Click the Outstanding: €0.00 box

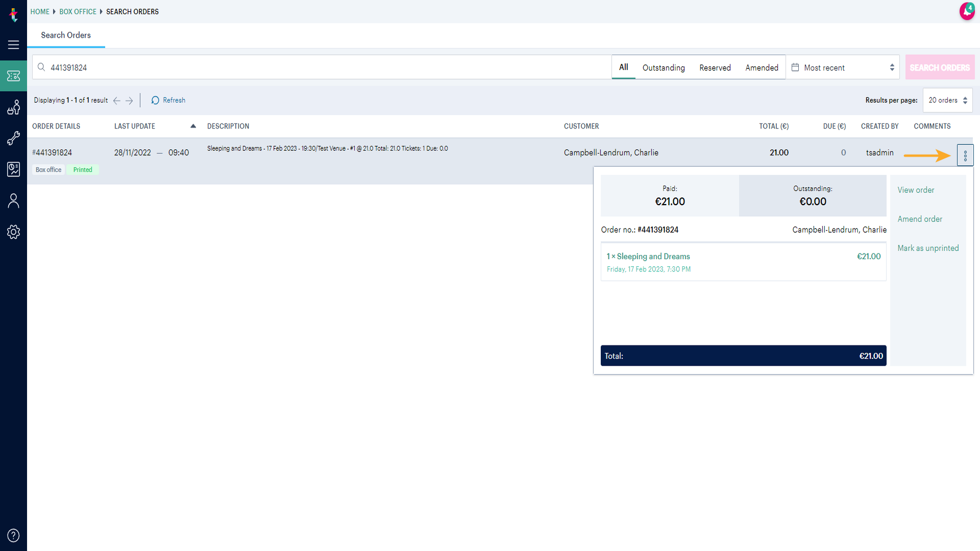click(813, 196)
